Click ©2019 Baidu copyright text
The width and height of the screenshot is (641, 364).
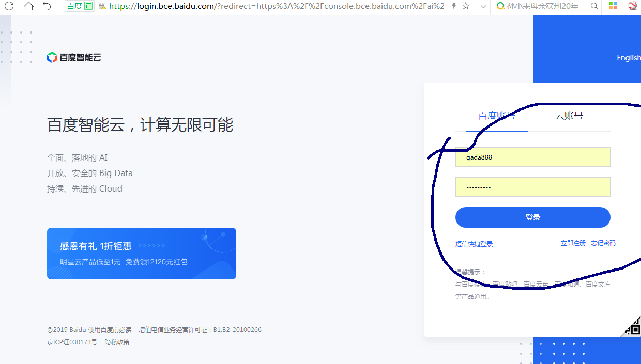click(67, 329)
